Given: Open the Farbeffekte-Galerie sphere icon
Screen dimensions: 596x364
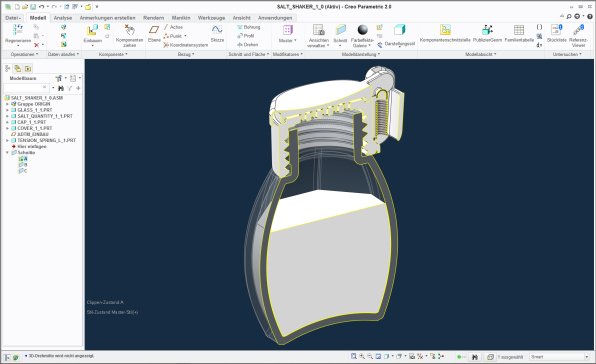Looking at the screenshot, I should pos(362,30).
